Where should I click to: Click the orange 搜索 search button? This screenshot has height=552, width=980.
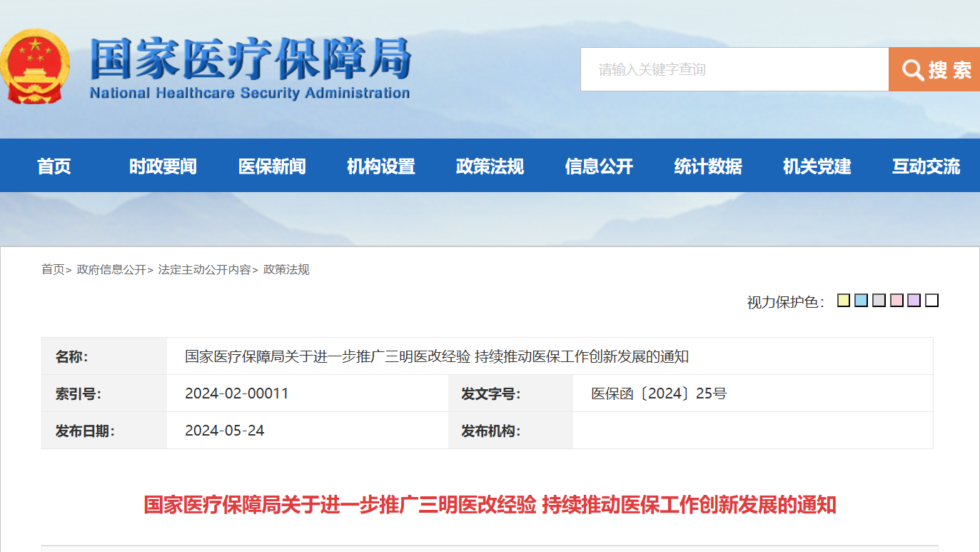(934, 69)
